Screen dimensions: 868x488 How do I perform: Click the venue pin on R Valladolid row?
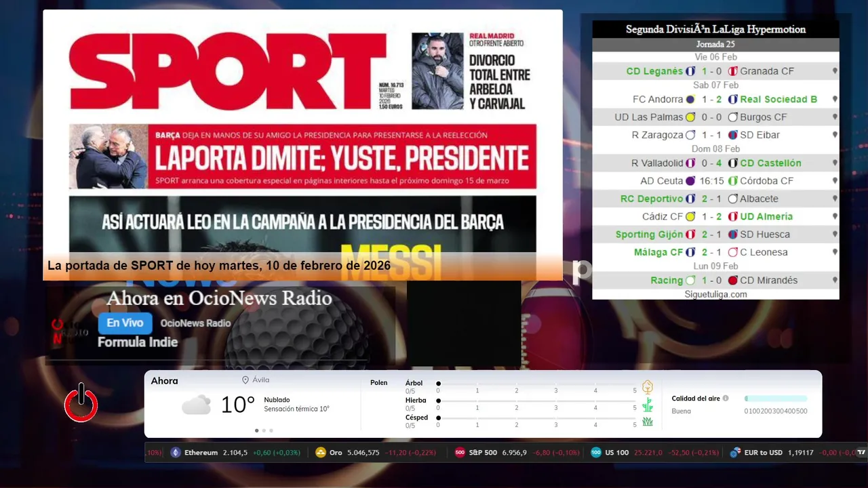click(835, 163)
